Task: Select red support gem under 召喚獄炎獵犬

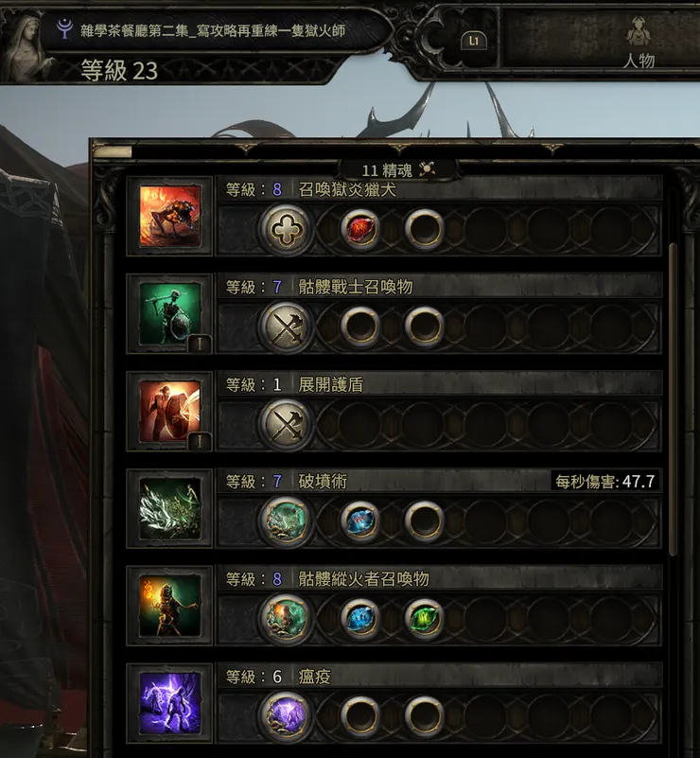Action: pos(359,229)
